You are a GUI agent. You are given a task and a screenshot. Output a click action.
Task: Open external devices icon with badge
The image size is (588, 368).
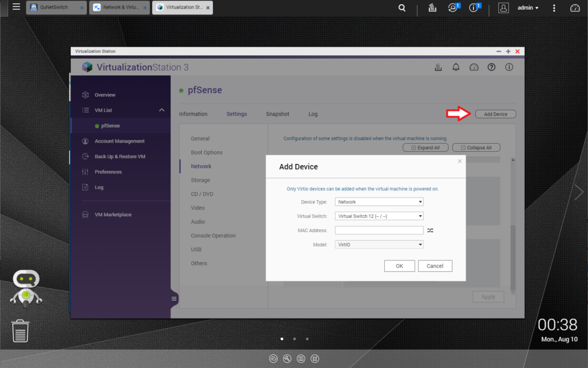[x=454, y=7]
